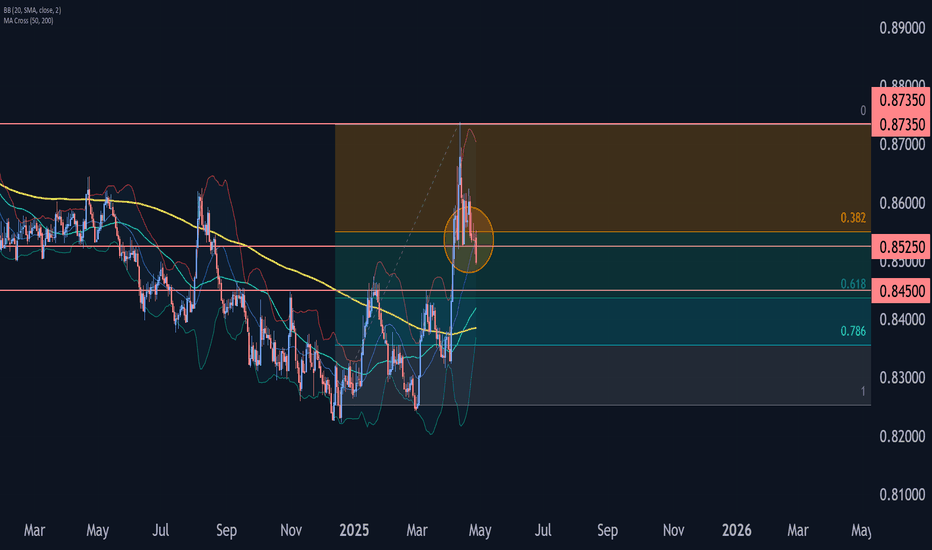The image size is (932, 550).
Task: Click the 0.82000 price axis value
Action: click(902, 436)
